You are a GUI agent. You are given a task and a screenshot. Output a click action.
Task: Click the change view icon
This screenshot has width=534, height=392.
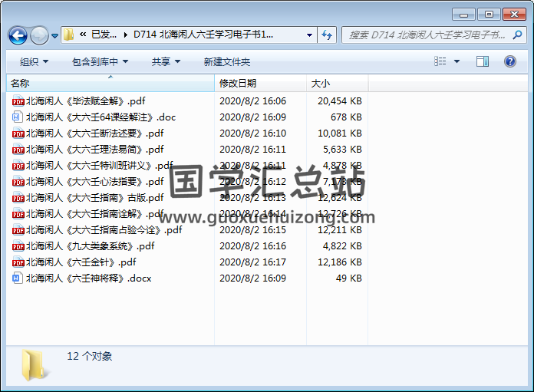[x=440, y=62]
